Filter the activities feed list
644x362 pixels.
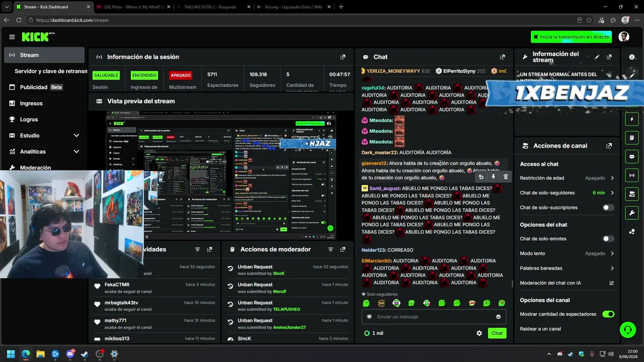click(x=197, y=249)
